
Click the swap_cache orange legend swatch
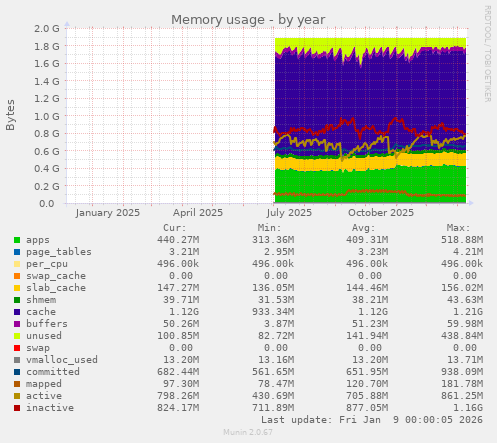(17, 276)
